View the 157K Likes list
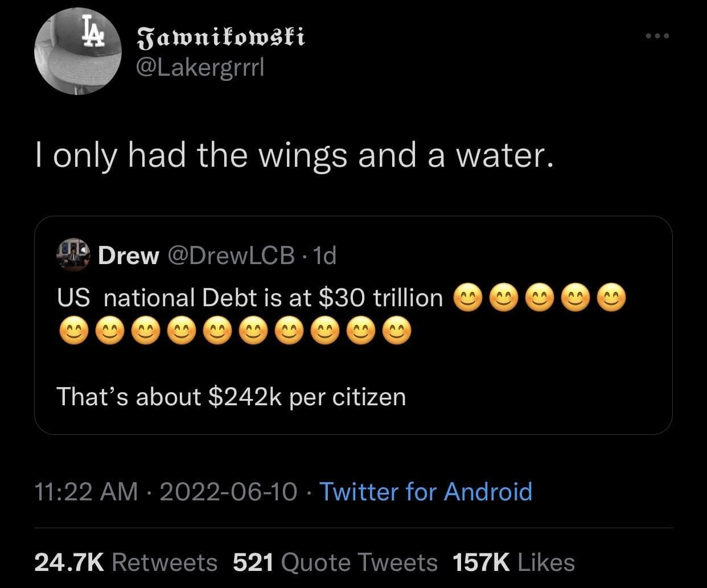707x588 pixels. (513, 562)
